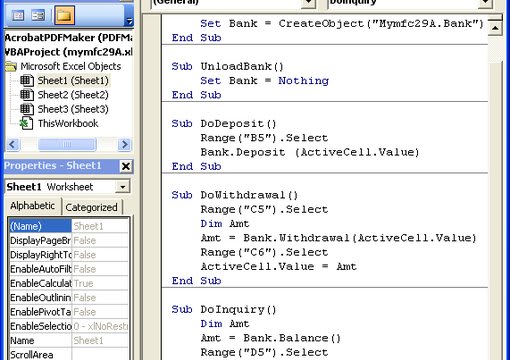Click the ScrollArea property value field

point(100,354)
